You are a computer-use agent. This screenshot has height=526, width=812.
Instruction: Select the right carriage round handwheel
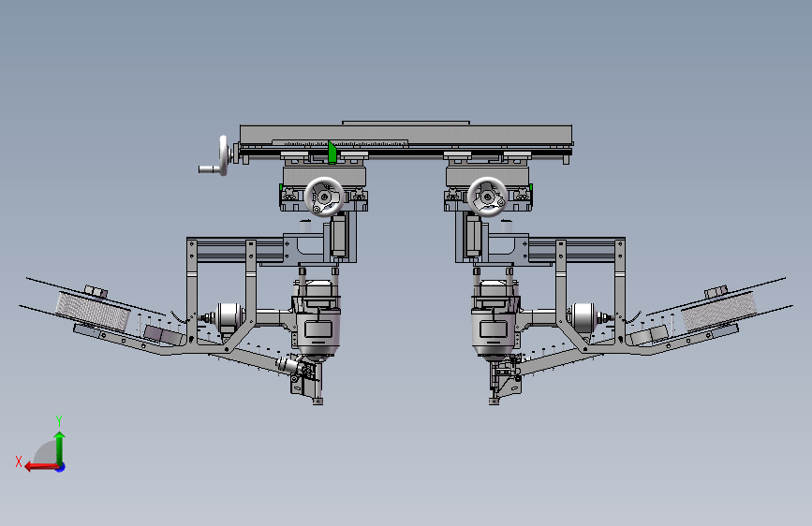pyautogui.click(x=487, y=197)
